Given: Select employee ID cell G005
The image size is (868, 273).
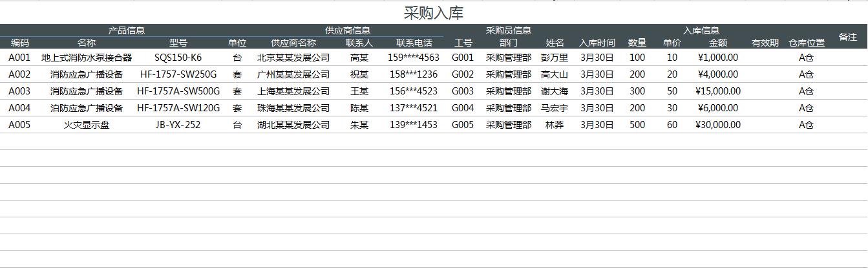Looking at the screenshot, I should tap(463, 125).
